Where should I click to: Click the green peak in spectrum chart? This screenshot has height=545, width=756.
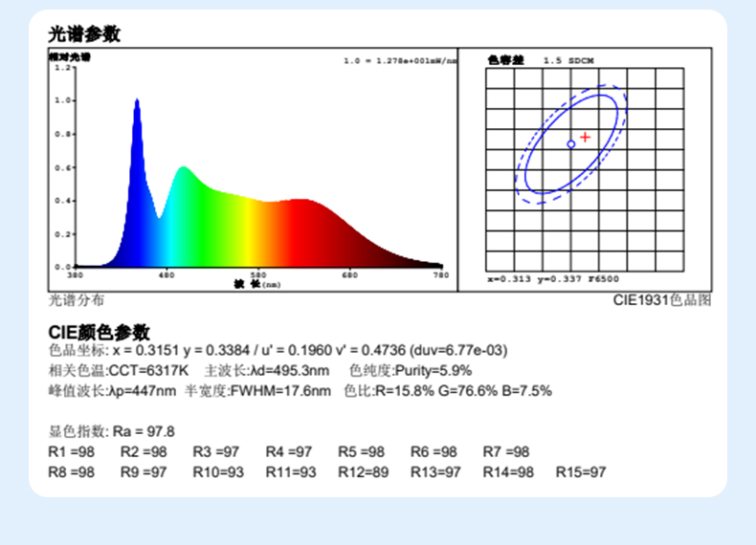184,172
